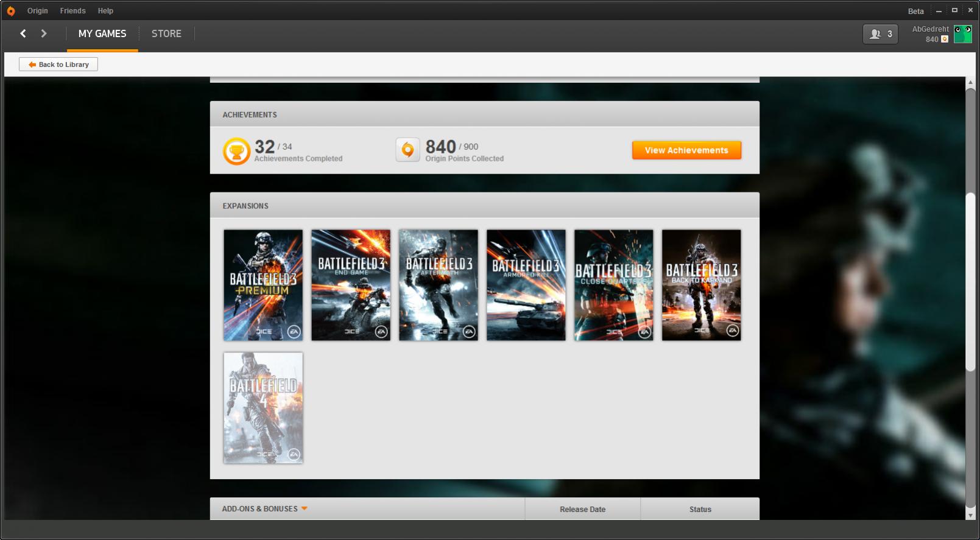
Task: Open Battlefield 3 Close Quarters expansion
Action: pyautogui.click(x=614, y=285)
